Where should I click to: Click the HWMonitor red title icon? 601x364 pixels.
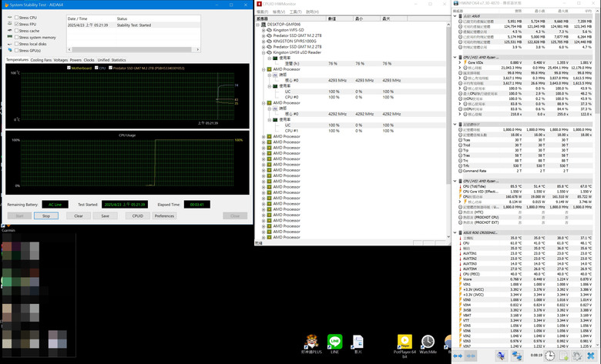(x=260, y=4)
